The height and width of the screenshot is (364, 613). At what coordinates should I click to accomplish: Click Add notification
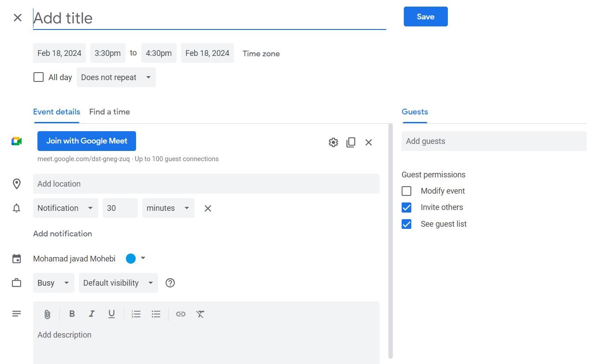[x=63, y=234]
